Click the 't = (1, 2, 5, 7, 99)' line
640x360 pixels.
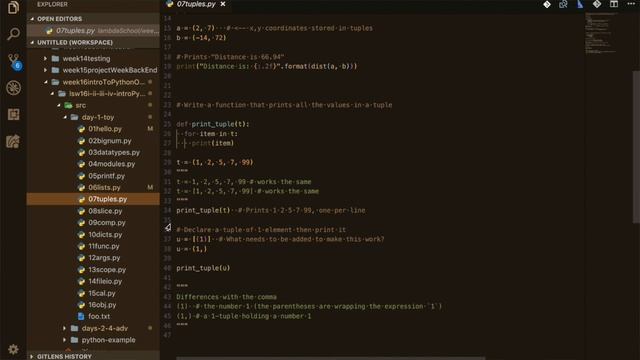215,162
